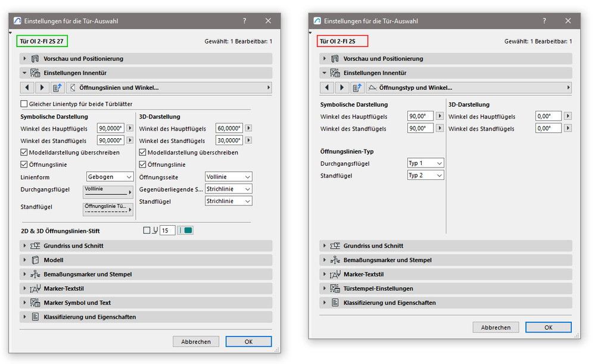This screenshot has width=595, height=364.
Task: Open Linienform dropdown showing Gebogen
Action: [x=110, y=177]
